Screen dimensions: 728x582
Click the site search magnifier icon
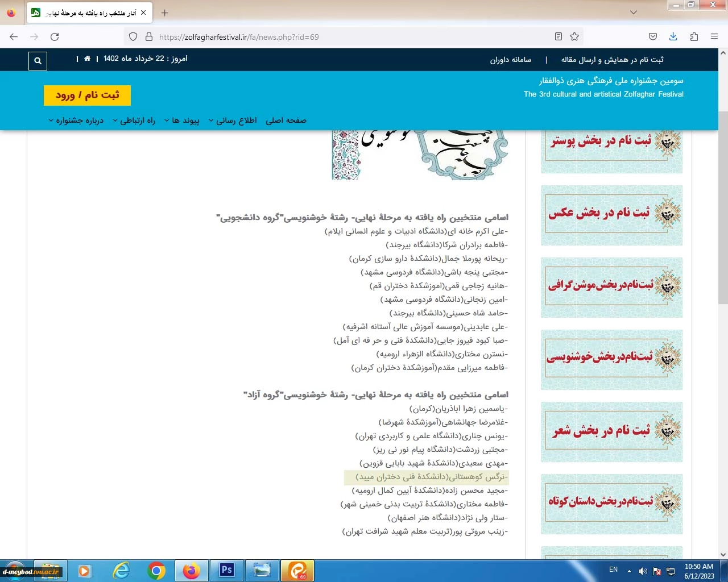(x=38, y=61)
